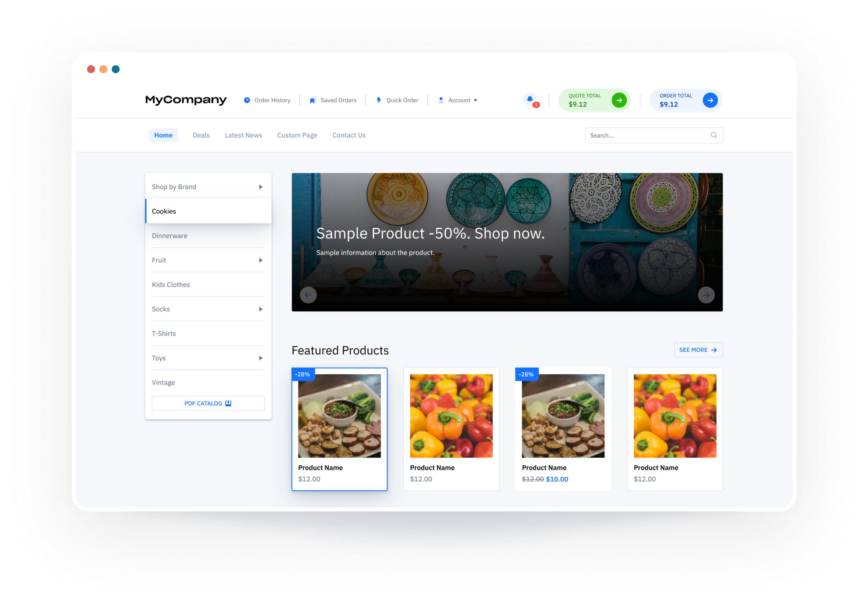
Task: Click banner headline Sample Product -50%
Action: point(430,233)
